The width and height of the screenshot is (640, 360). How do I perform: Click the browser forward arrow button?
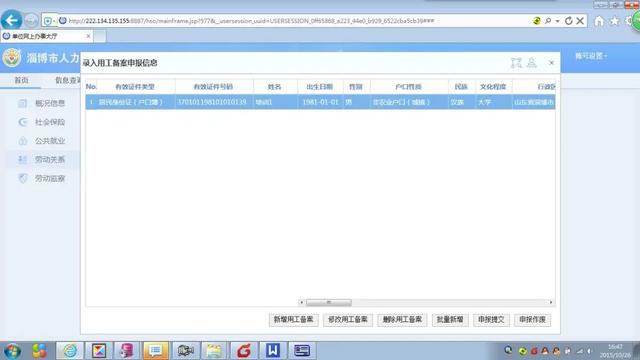31,20
